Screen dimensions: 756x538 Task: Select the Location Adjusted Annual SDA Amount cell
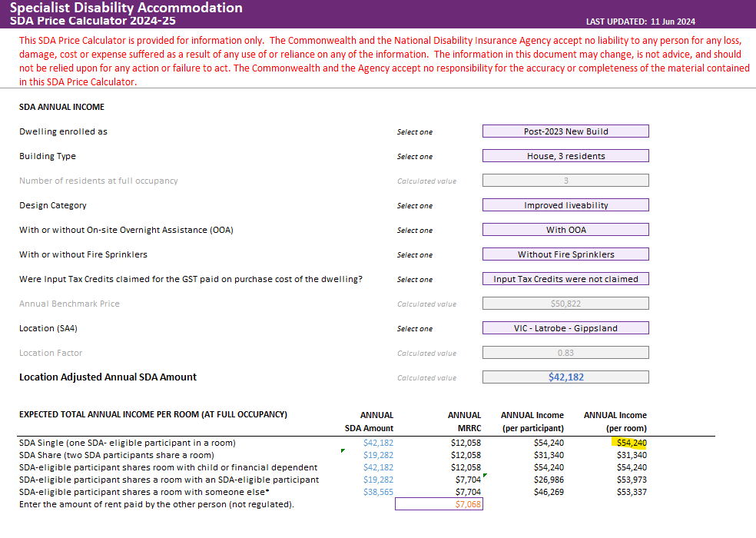(x=565, y=377)
